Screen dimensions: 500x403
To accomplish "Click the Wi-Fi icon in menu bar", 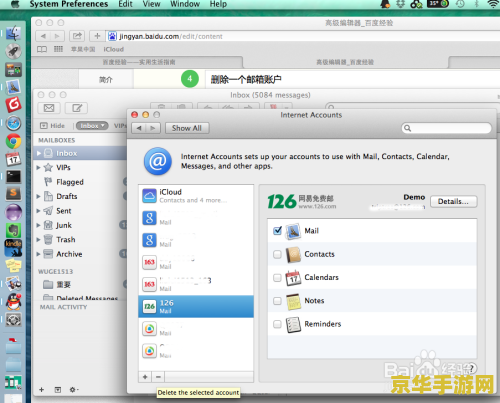I will (493, 4).
